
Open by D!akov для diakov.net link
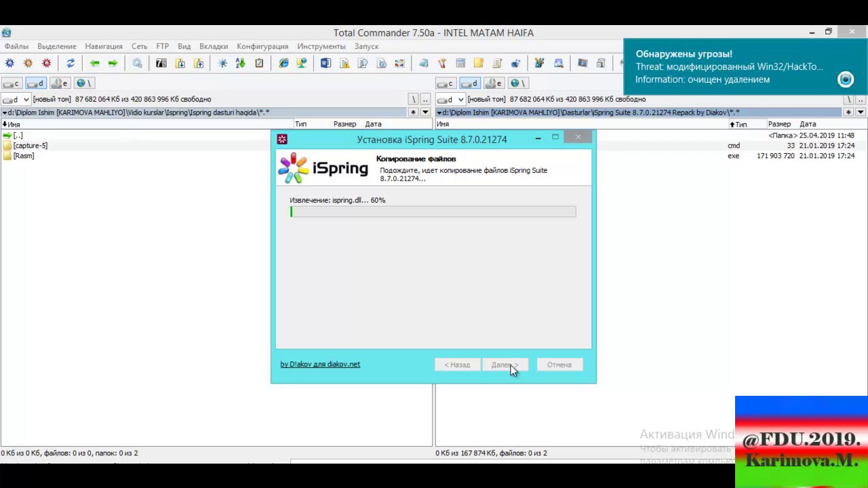(x=320, y=364)
